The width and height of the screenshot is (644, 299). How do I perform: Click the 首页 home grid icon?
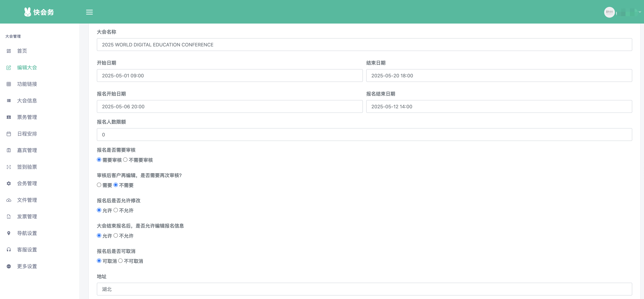tap(9, 51)
